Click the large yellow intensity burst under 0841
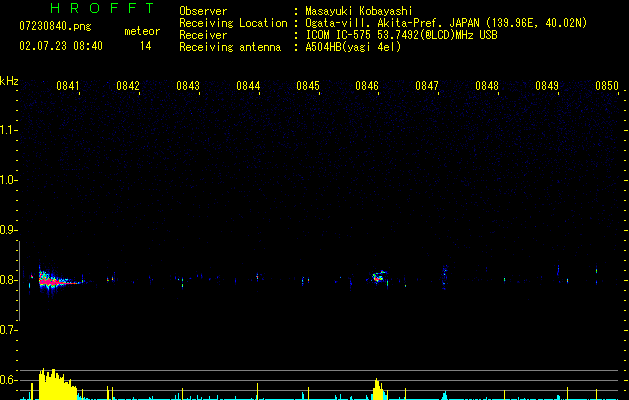Viewport: 629px width, 400px height. (57, 384)
